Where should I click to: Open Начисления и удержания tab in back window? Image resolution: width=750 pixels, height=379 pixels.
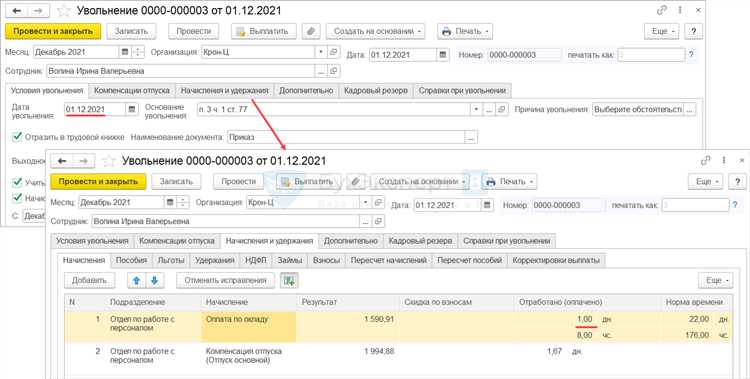tap(224, 90)
